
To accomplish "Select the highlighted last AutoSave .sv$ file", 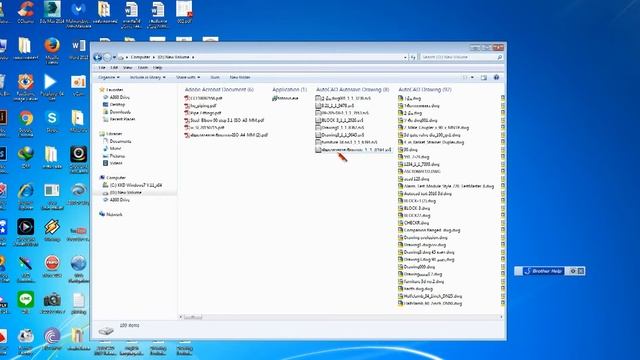I will [x=353, y=150].
